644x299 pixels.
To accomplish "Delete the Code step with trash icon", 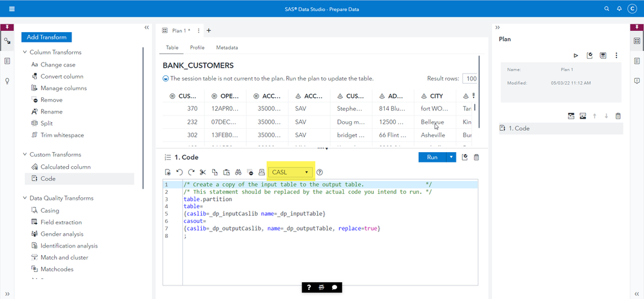I will [476, 157].
